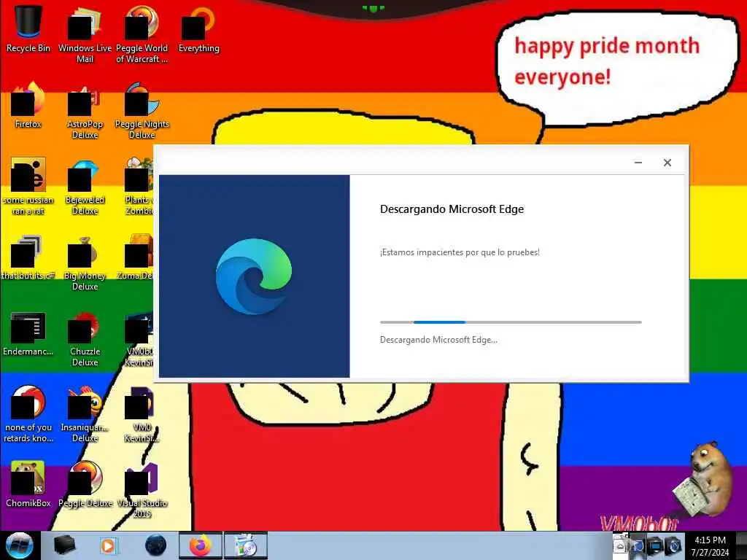The width and height of the screenshot is (747, 560).
Task: Click the black box icon in taskbar
Action: 64,545
